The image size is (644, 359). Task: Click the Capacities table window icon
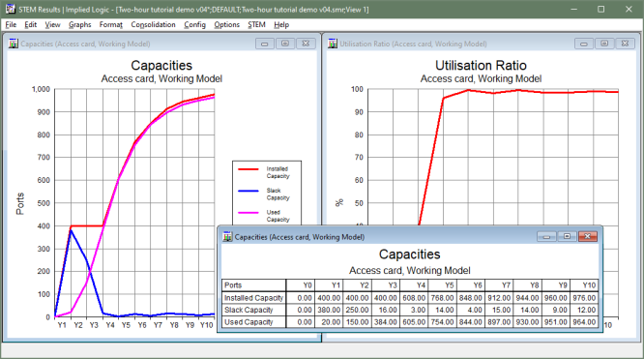point(227,237)
